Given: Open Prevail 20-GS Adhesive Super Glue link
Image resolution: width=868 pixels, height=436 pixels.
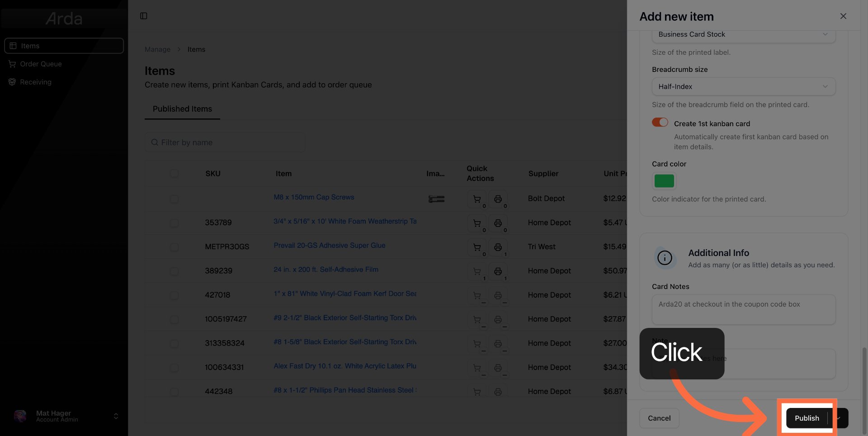Looking at the screenshot, I should [x=330, y=245].
